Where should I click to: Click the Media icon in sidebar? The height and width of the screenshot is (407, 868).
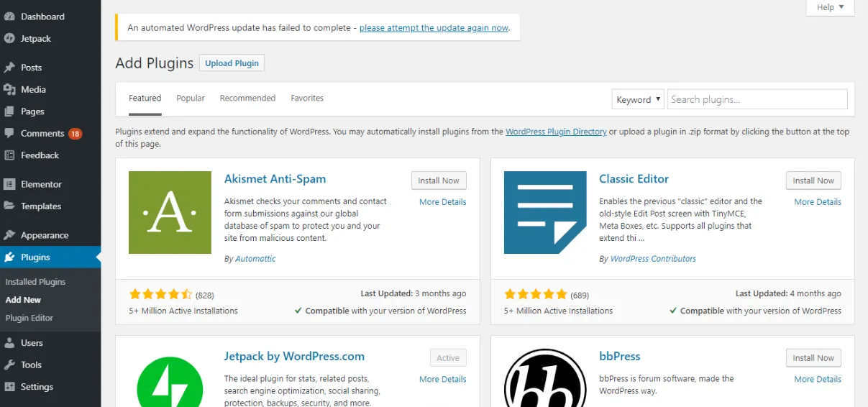click(x=9, y=90)
